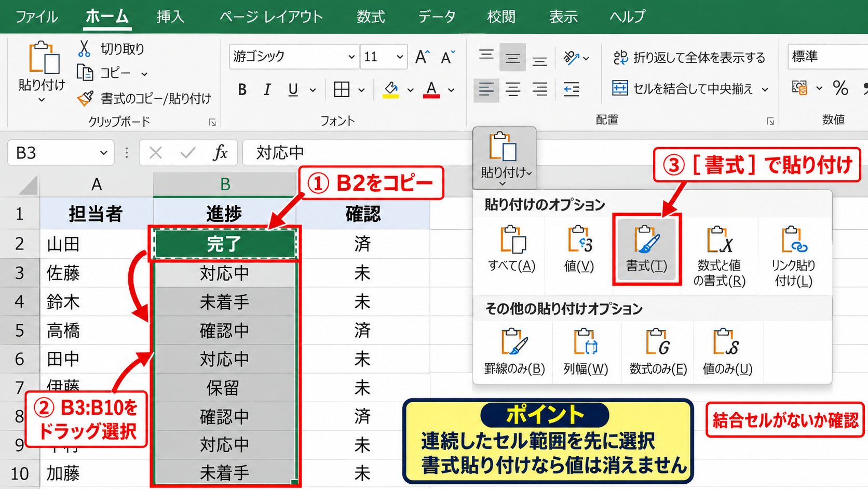
Task: Click the percent style % button
Action: click(x=840, y=88)
